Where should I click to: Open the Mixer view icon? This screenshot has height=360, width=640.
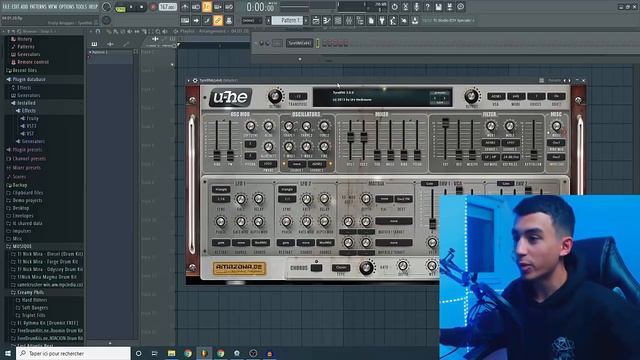click(x=349, y=20)
